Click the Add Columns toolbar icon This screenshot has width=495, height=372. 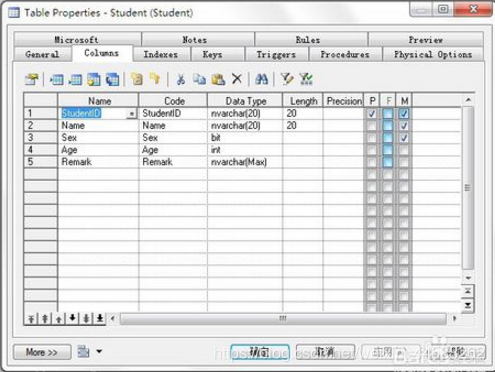pyautogui.click(x=94, y=79)
